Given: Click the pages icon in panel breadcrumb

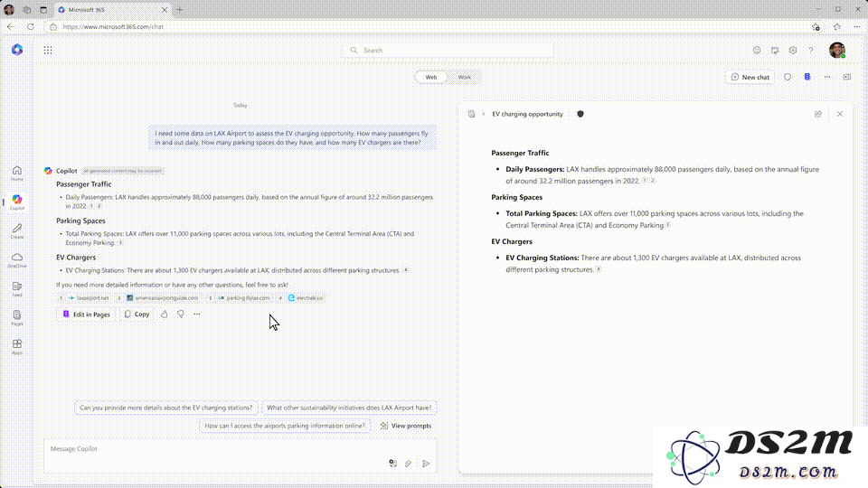Looking at the screenshot, I should click(x=471, y=114).
